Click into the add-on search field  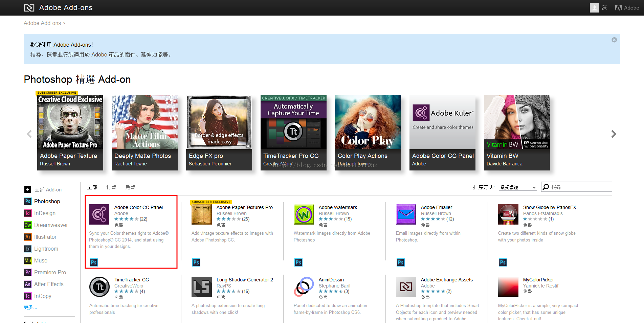tap(577, 187)
